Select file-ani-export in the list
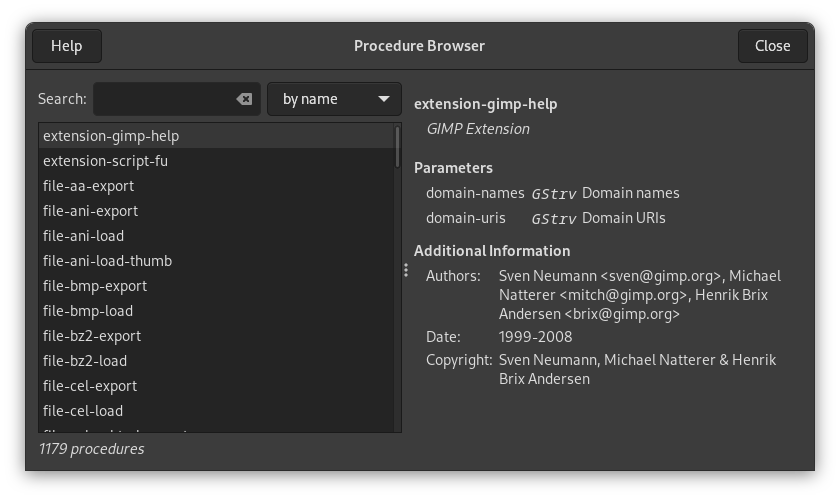Screen dimensions: 840x499 [90, 211]
